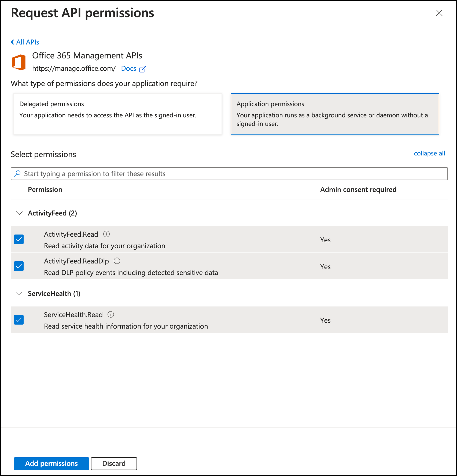Click the info icon beside ActivityFeed.ReadDlp
457x476 pixels.
(x=117, y=261)
